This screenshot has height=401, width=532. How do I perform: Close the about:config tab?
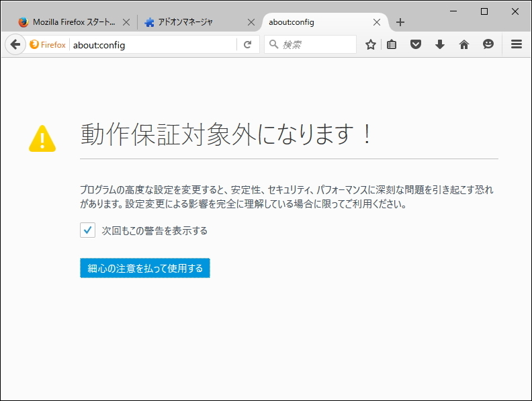[377, 22]
